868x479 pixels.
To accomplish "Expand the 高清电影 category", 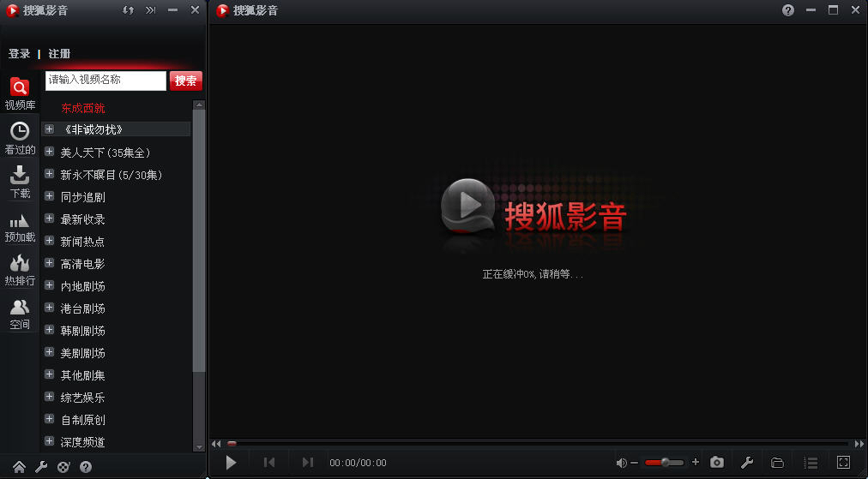I will (49, 263).
